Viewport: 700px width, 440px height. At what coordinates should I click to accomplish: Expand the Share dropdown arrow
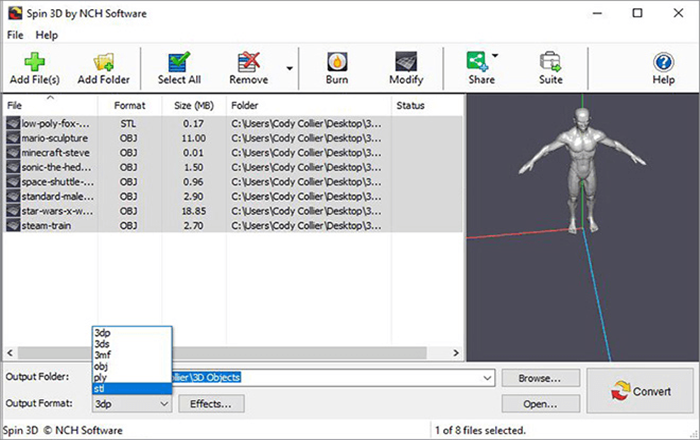tap(495, 56)
